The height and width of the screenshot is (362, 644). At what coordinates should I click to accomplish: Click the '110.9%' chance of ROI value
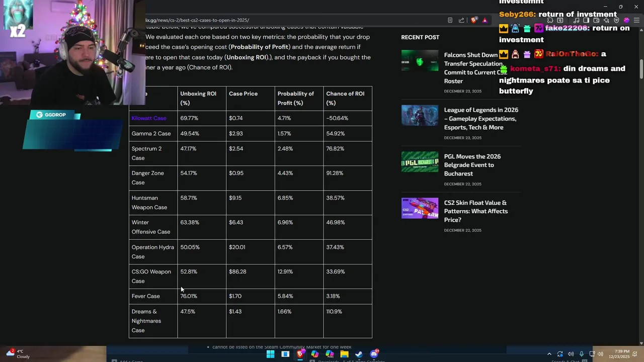(334, 311)
